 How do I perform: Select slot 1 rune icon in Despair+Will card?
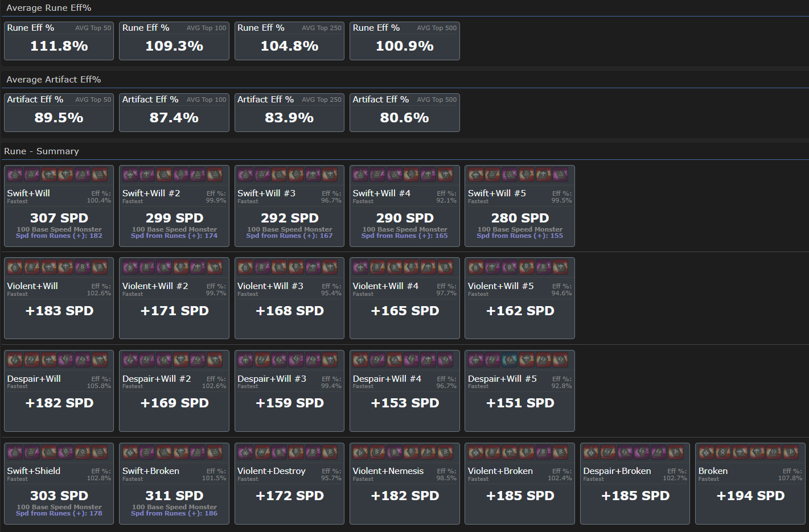[15, 360]
